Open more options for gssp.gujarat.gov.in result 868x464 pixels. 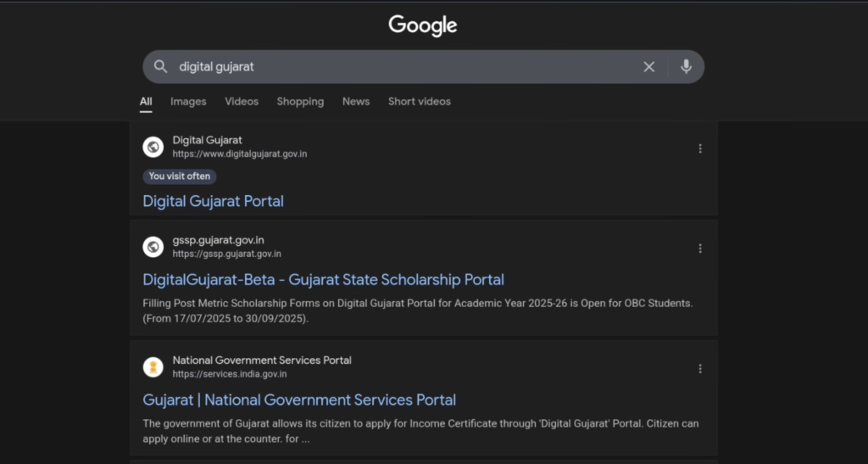(700, 249)
